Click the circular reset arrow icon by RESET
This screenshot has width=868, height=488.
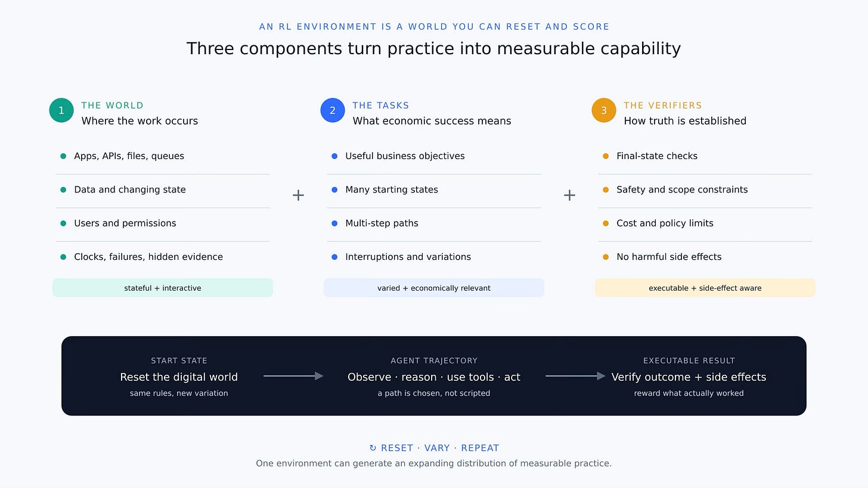[x=373, y=448]
